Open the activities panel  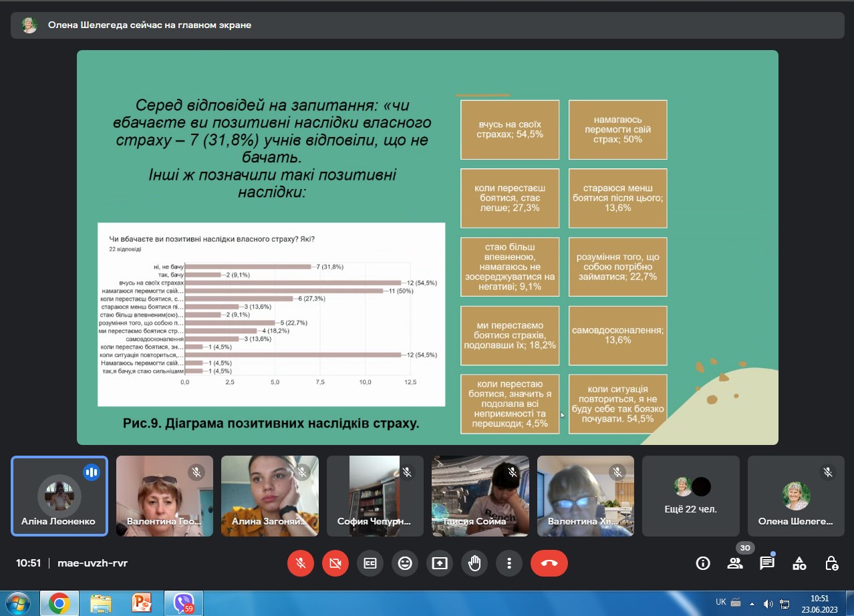pos(799,563)
